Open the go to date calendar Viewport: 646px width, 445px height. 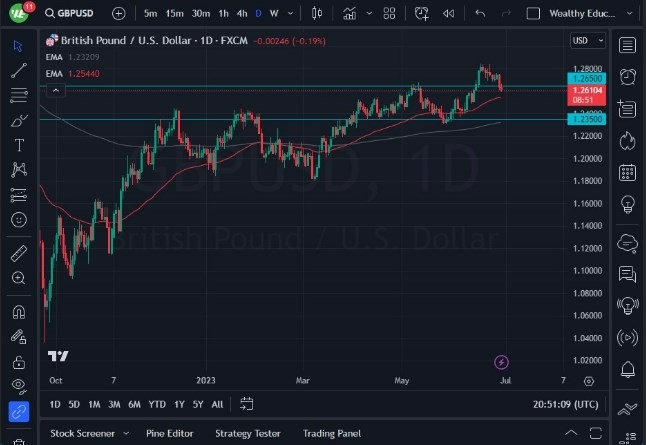point(247,404)
